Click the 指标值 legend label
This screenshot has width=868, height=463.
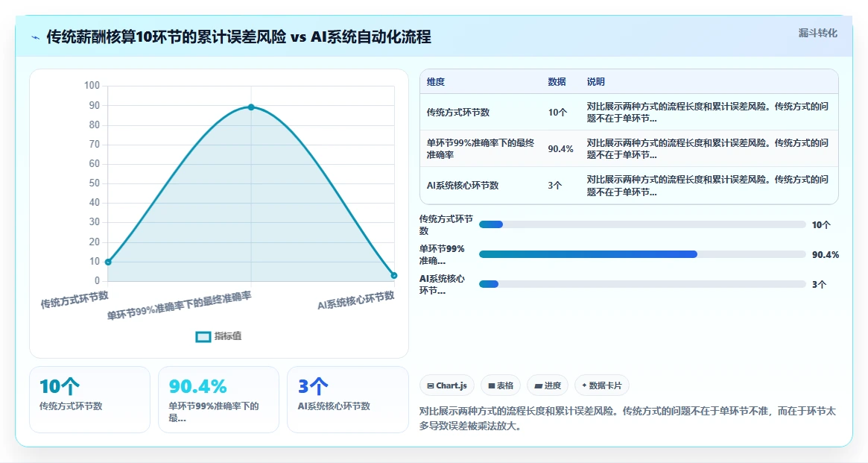(x=228, y=336)
